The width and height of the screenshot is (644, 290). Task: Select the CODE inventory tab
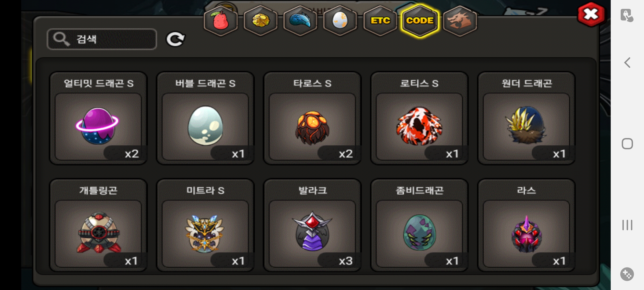(420, 21)
